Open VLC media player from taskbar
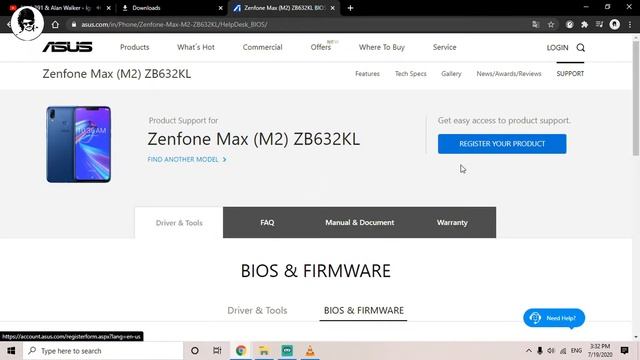This screenshot has height=360, width=640. tap(310, 351)
